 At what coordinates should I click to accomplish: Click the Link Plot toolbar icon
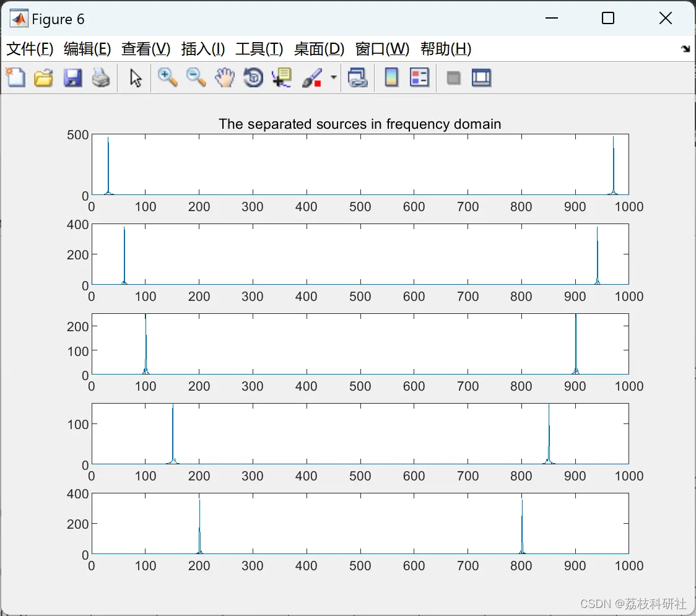358,77
